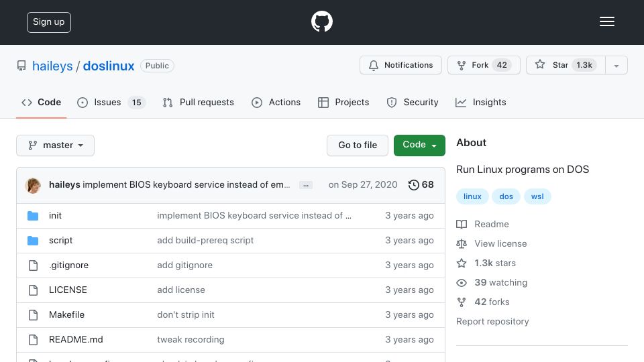Open commit 'add build-prereq script'
Screen dimensions: 644x362
tap(205, 241)
